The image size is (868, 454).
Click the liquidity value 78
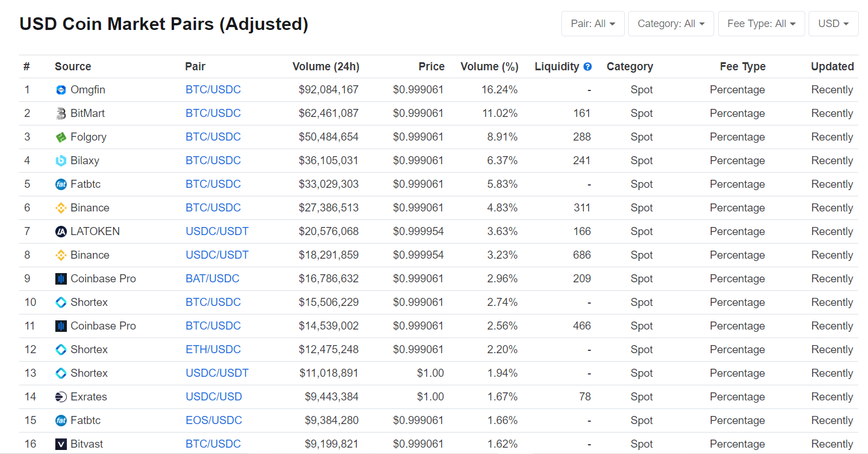585,397
